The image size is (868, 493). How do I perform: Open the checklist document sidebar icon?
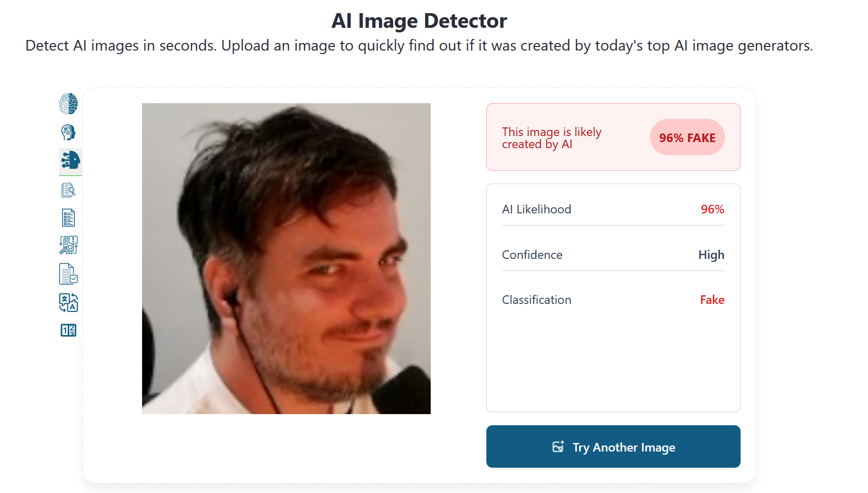[68, 218]
